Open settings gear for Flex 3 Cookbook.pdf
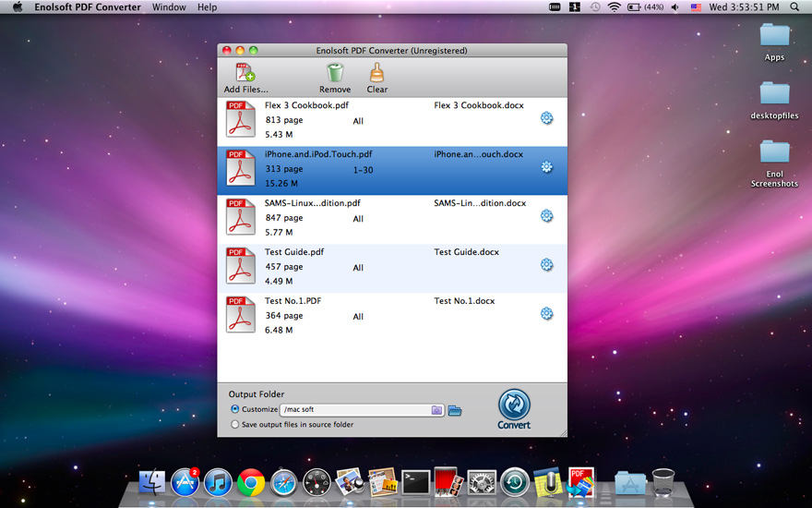This screenshot has height=508, width=812. click(546, 118)
